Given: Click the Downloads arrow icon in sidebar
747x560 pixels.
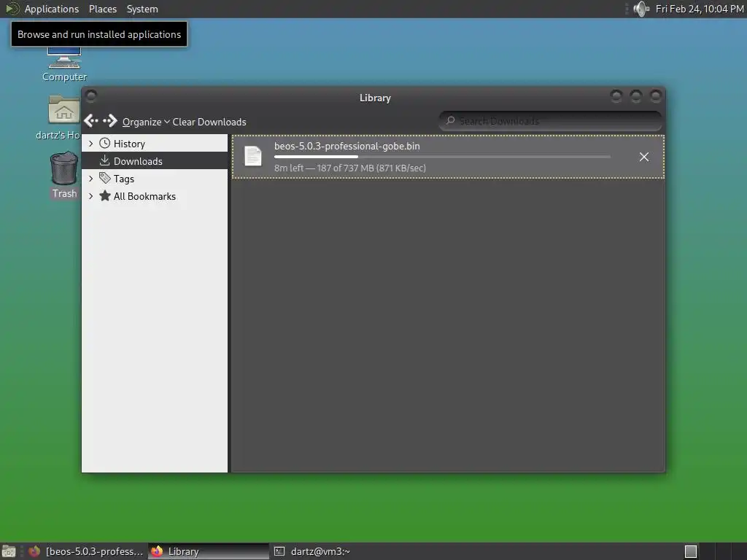Looking at the screenshot, I should [x=105, y=160].
